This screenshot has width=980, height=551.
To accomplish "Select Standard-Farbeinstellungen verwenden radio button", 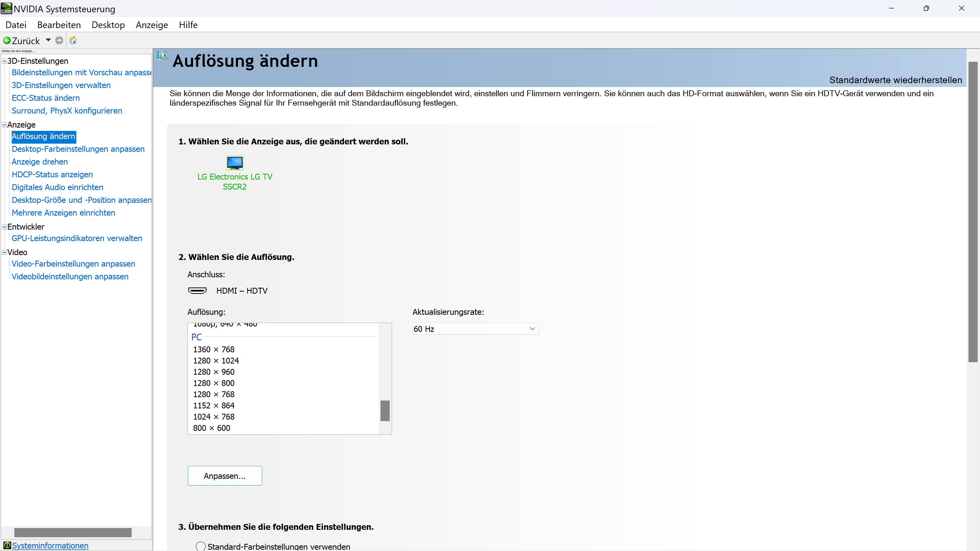I will click(201, 546).
